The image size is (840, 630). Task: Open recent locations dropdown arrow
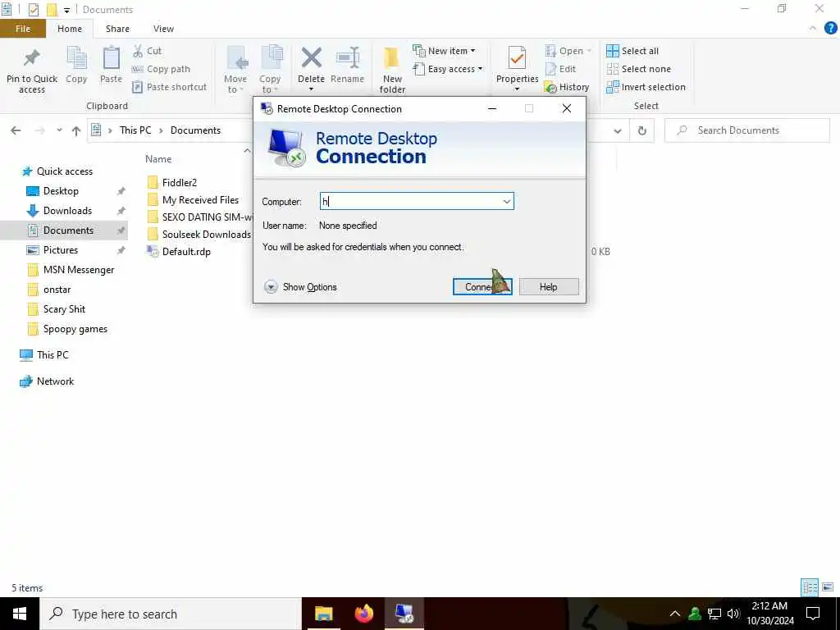(59, 130)
